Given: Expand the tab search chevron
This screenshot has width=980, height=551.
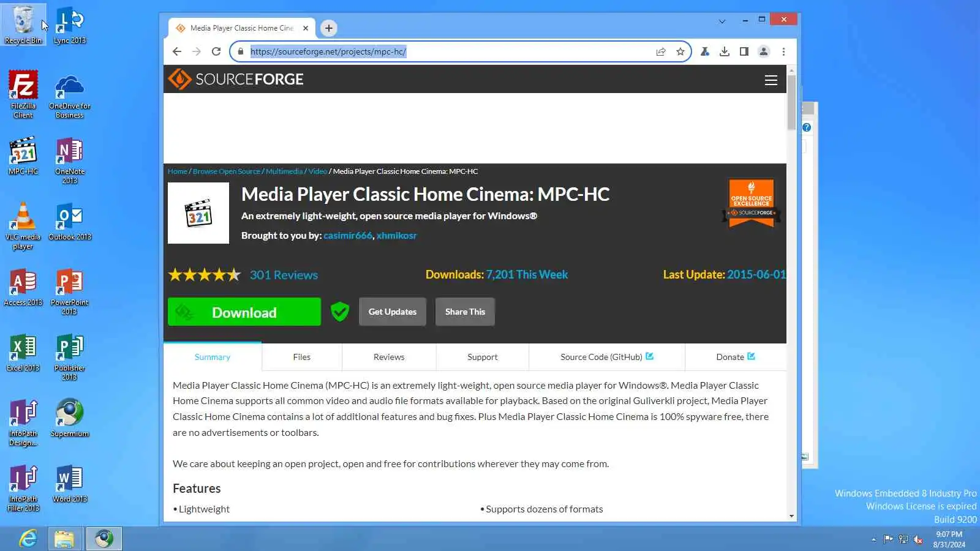Looking at the screenshot, I should pos(722,21).
